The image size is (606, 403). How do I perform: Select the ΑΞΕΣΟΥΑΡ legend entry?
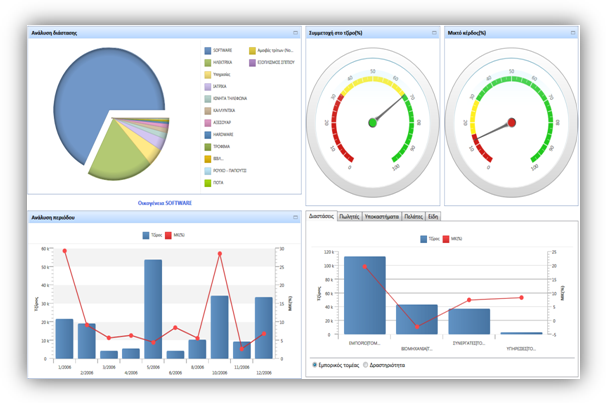click(218, 122)
